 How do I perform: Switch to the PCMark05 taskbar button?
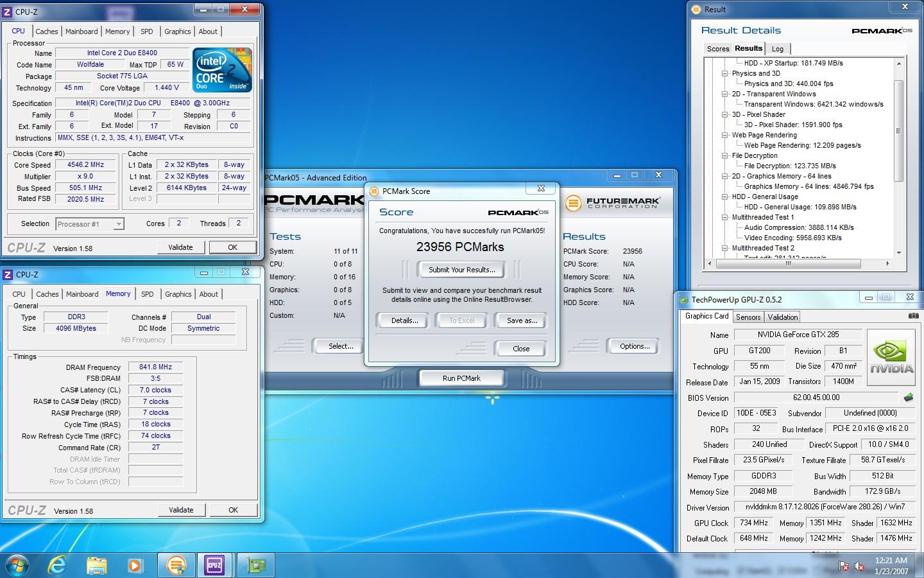(x=175, y=565)
